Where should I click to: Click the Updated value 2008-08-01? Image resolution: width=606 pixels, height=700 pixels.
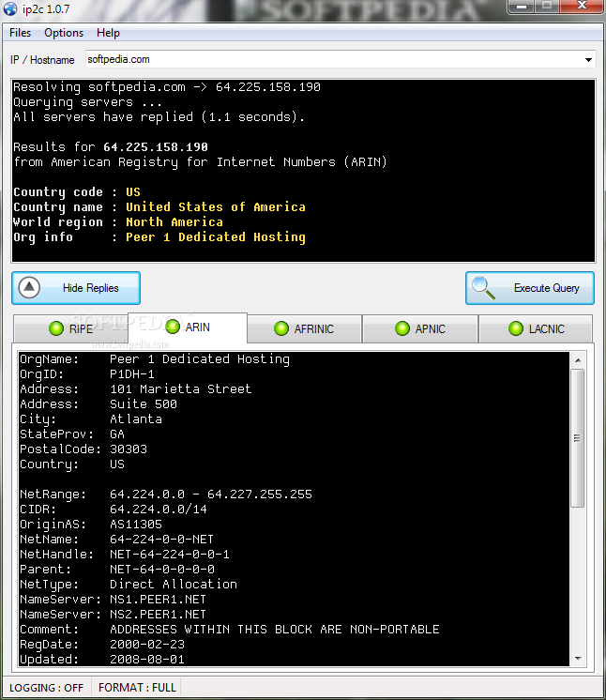tap(147, 660)
